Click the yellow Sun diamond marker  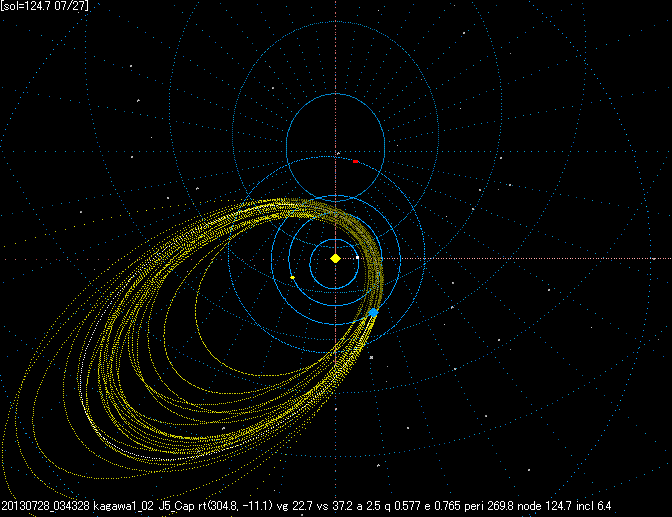tap(336, 258)
